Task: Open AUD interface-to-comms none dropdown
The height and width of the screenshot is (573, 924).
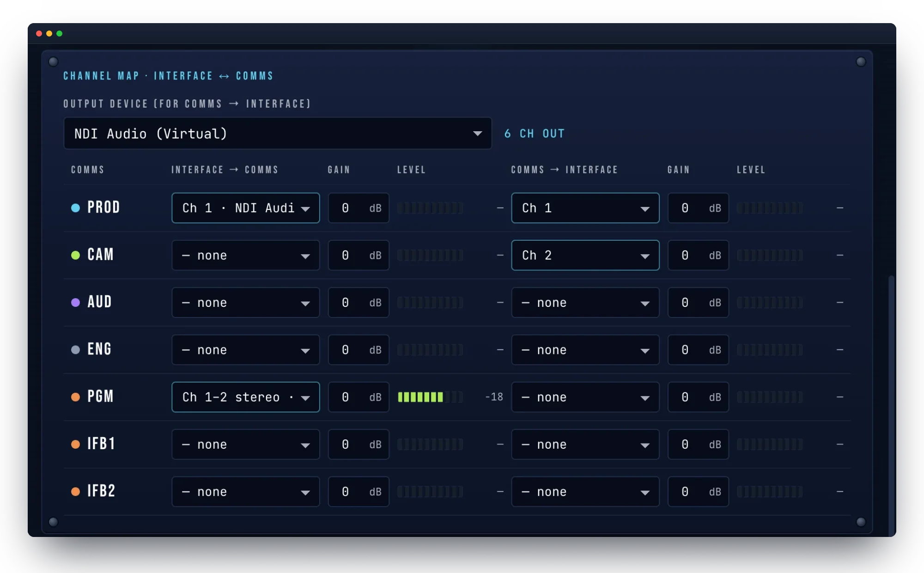Action: (x=246, y=303)
